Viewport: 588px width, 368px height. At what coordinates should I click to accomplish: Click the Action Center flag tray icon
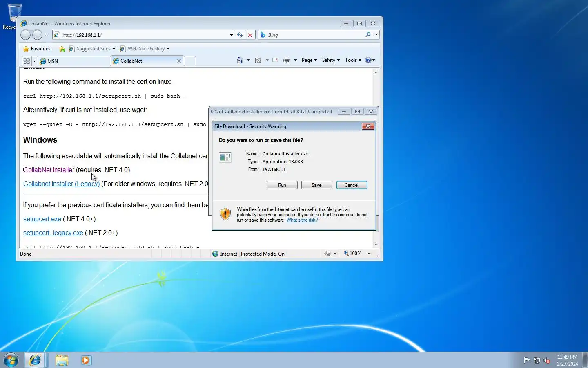[527, 361]
